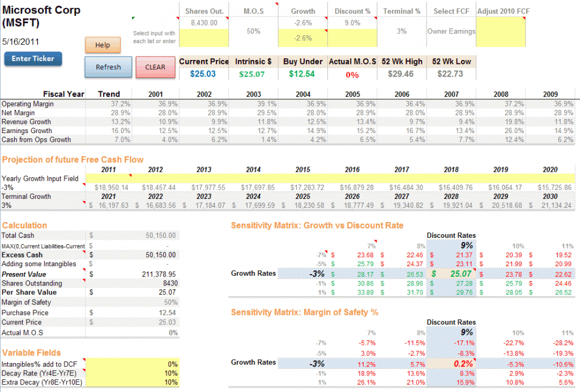Click the Fiscal Year 2001 column header
The width and height of the screenshot is (580, 392).
coord(155,94)
